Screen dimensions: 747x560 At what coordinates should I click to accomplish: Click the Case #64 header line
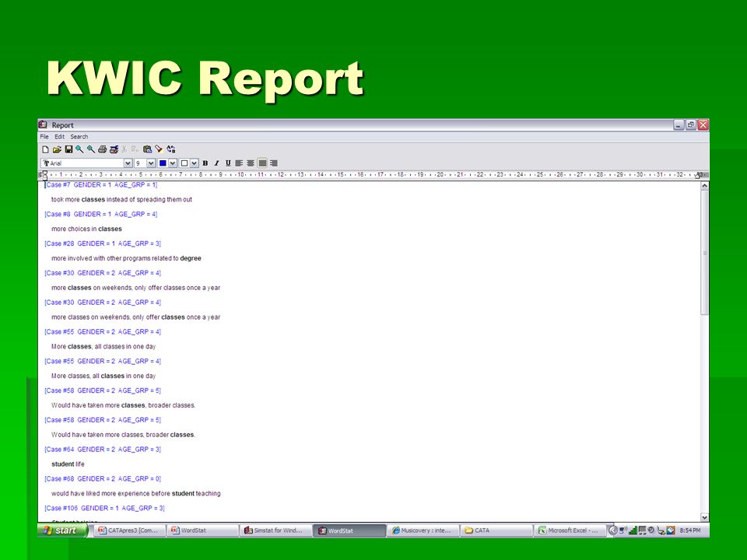[103, 450]
